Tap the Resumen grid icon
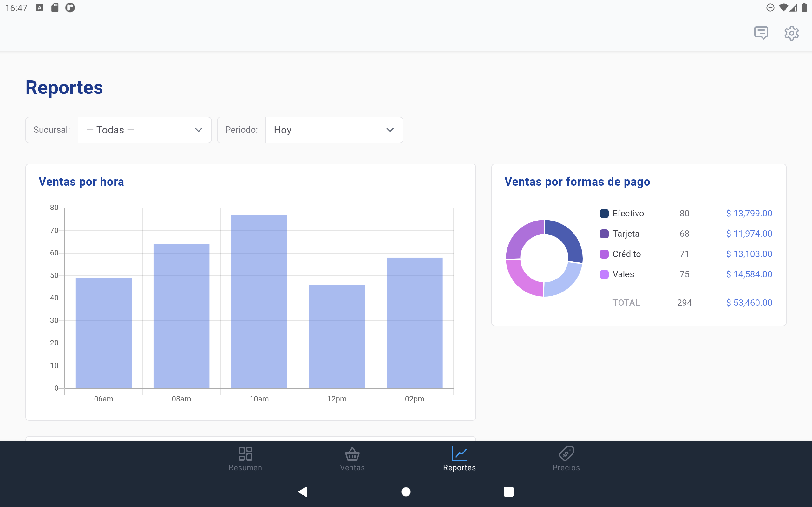The height and width of the screenshot is (507, 812). (x=245, y=453)
